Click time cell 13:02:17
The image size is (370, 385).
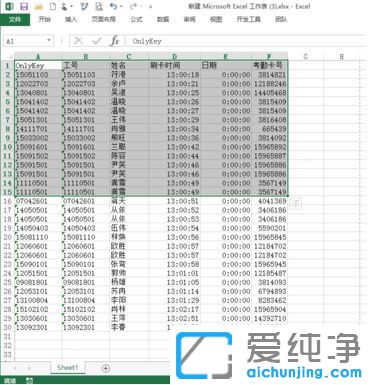175,309
